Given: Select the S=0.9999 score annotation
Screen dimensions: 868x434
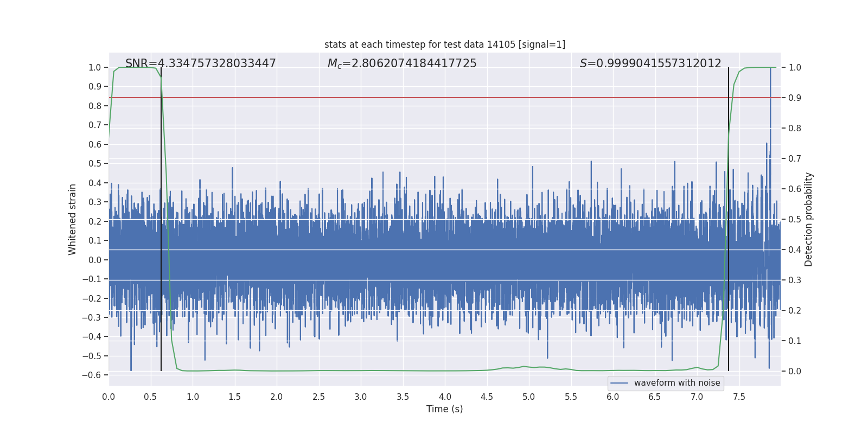Looking at the screenshot, I should click(x=650, y=63).
